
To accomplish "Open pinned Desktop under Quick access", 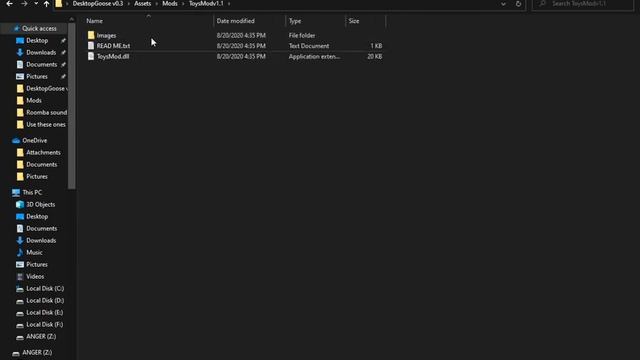I will coord(37,40).
